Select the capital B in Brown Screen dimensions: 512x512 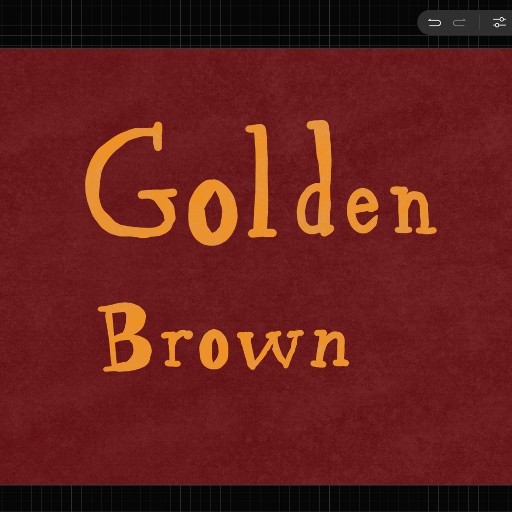pyautogui.click(x=125, y=337)
